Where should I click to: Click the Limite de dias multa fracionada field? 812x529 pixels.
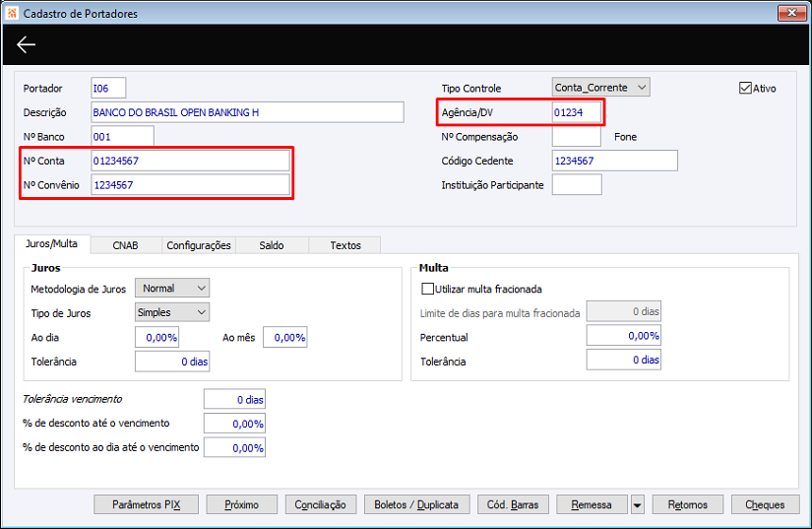click(x=623, y=311)
